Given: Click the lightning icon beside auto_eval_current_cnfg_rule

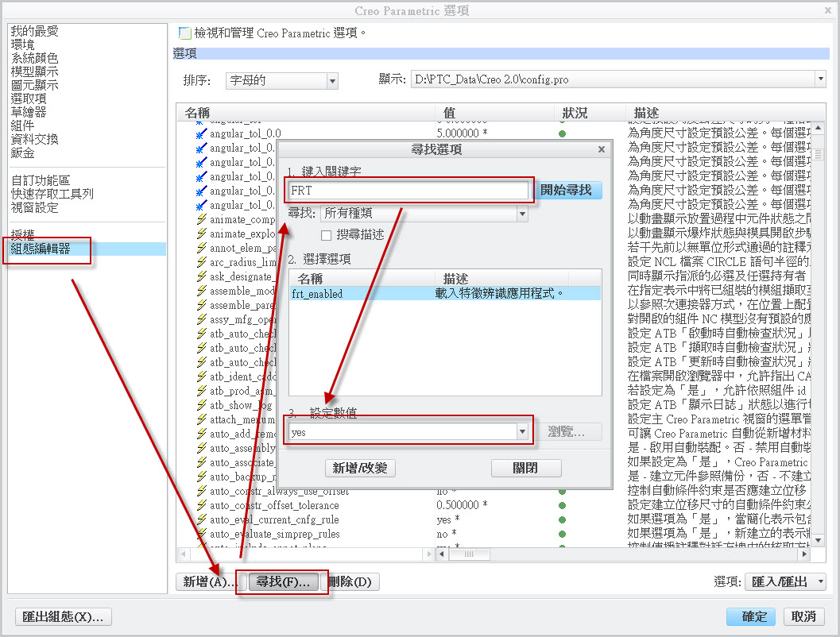Looking at the screenshot, I should click(x=201, y=519).
